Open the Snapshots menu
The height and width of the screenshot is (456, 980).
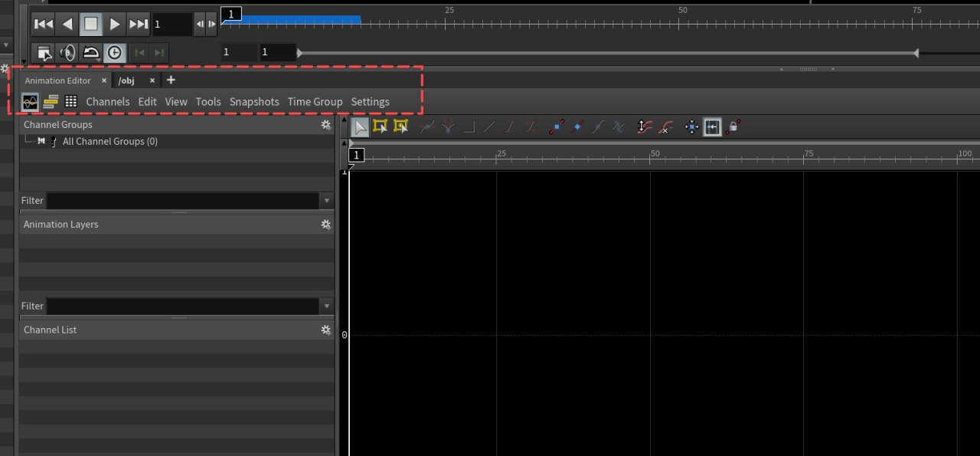tap(254, 102)
